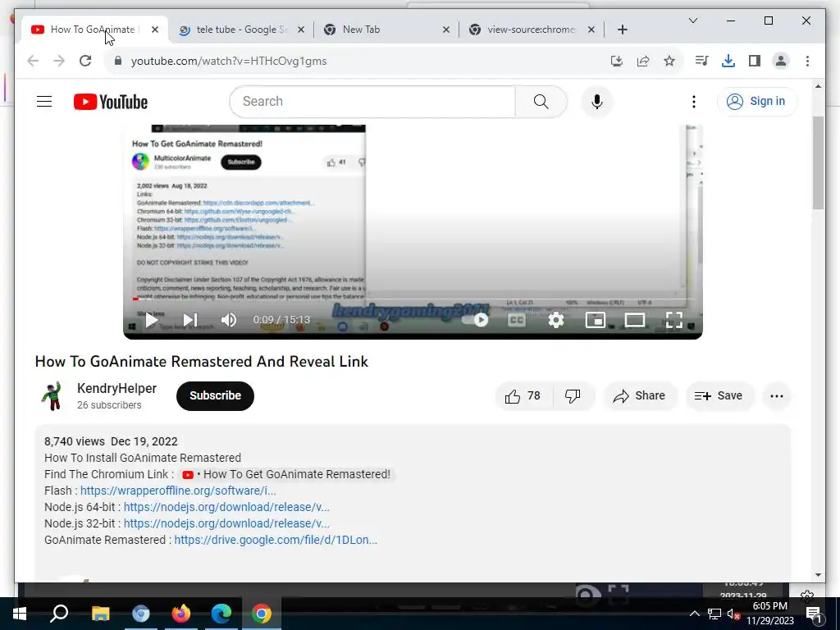Open KendryHelper channel name link
This screenshot has height=630, width=840.
116,388
